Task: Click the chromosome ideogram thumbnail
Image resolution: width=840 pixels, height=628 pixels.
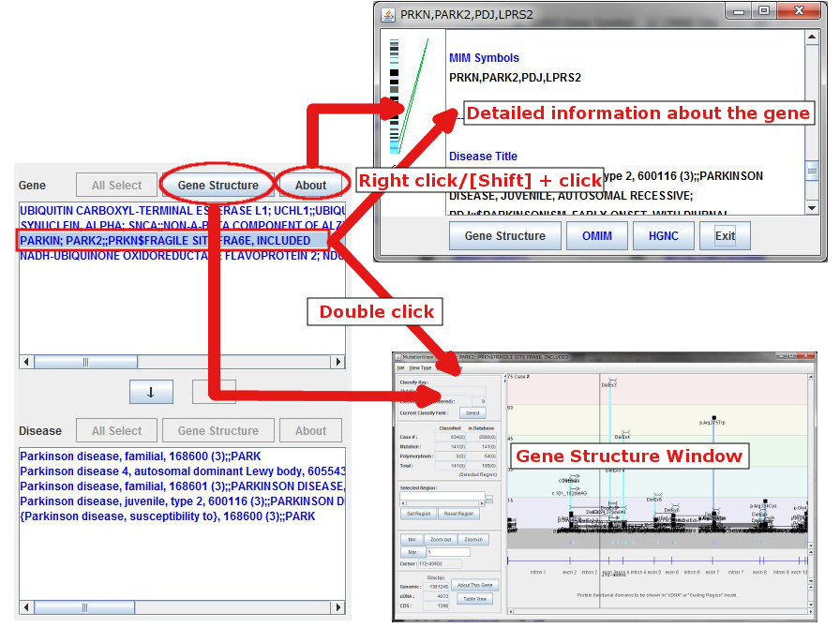Action: (395, 94)
